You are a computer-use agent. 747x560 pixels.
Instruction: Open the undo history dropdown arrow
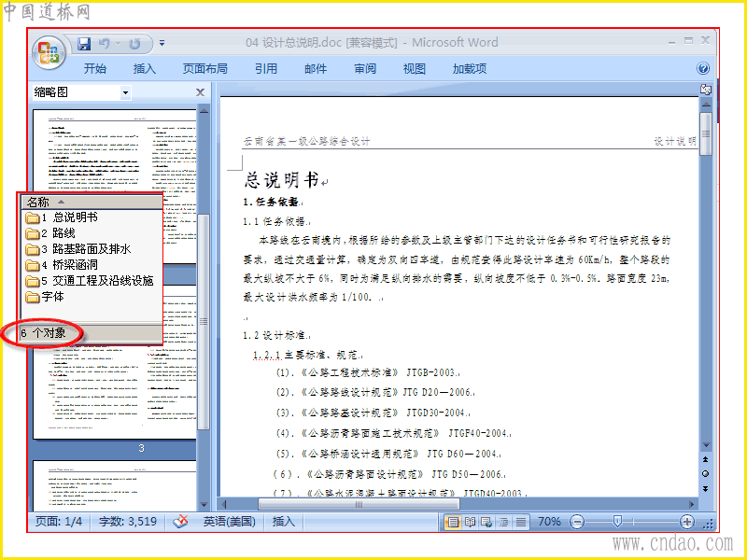point(118,44)
